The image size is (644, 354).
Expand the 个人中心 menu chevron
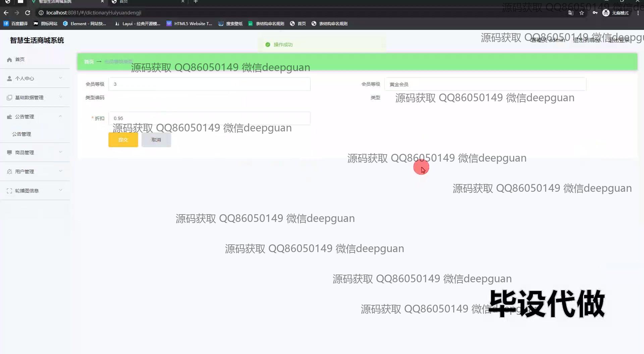(x=61, y=78)
